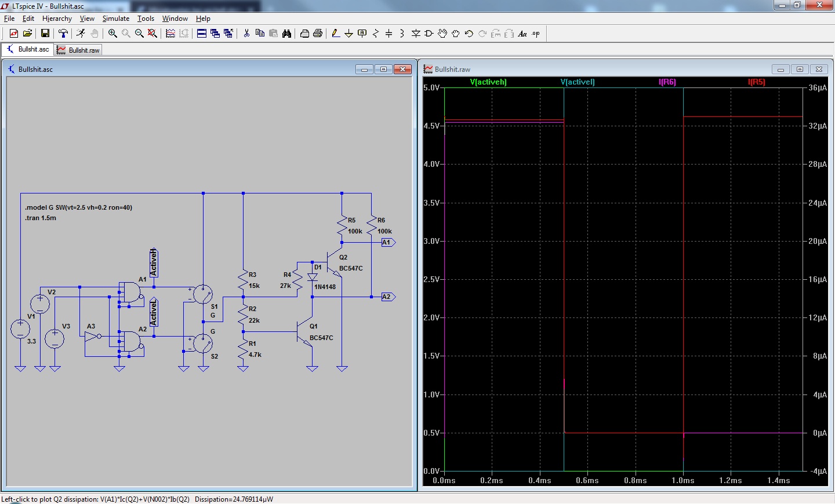Save the schematic with floppy disk icon
The width and height of the screenshot is (835, 504).
point(45,34)
